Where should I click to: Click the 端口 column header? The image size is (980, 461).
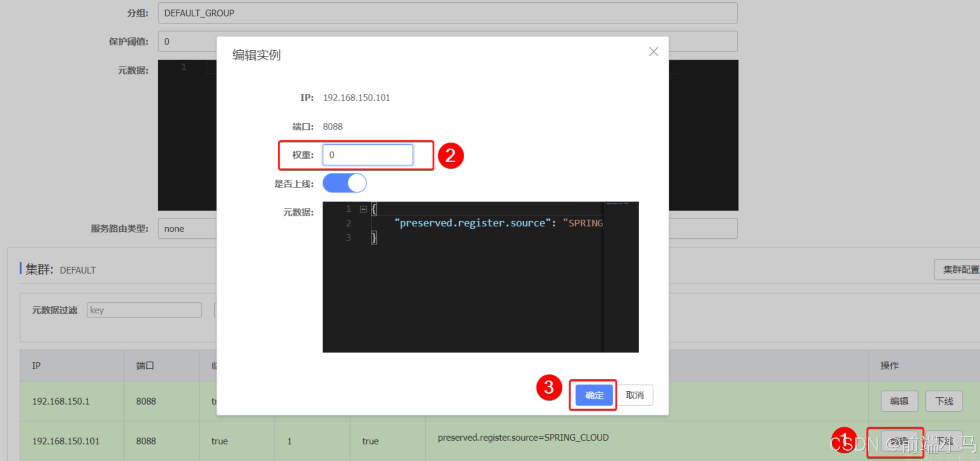pyautogui.click(x=145, y=366)
